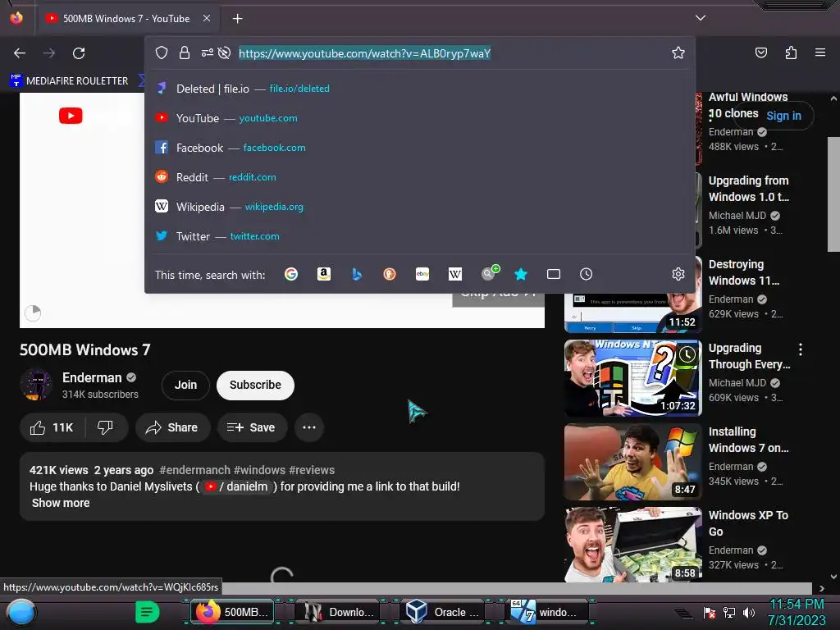Screen dimensions: 840x630
Task: Search in open tabs icon
Action: click(554, 274)
